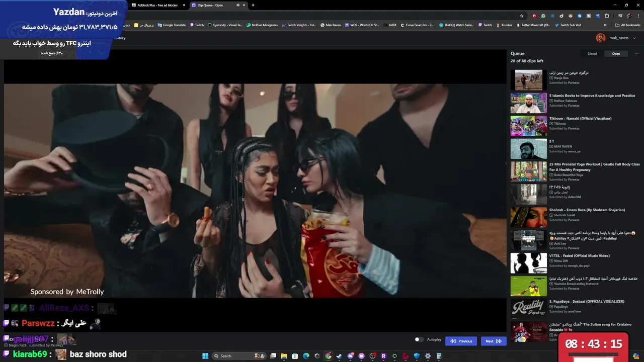Open Windows Security shield in taskbar
Screen dimensions: 644x362
[417, 356]
